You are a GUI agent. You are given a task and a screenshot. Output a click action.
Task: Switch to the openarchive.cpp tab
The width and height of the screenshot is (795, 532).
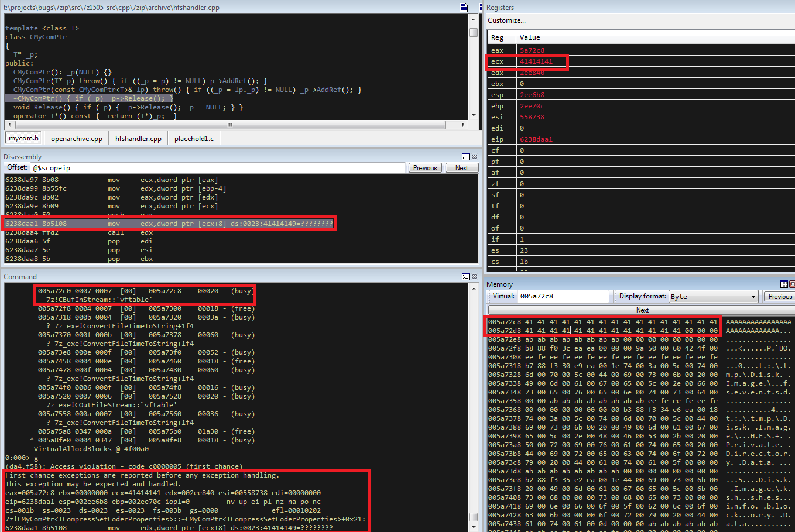(77, 139)
